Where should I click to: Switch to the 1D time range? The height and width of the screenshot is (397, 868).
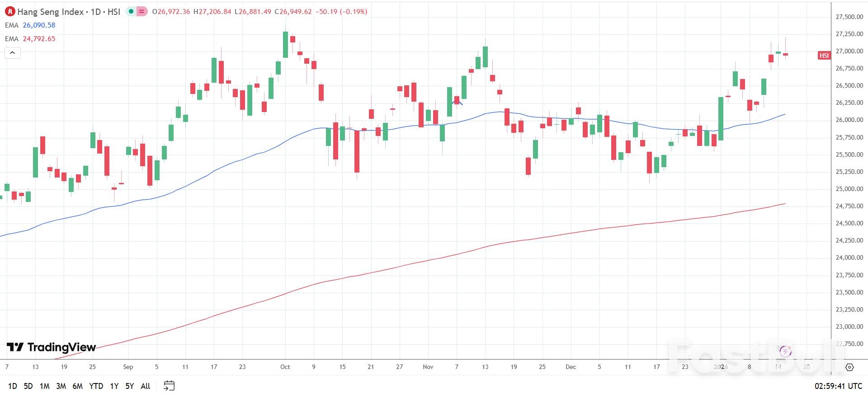tap(13, 386)
